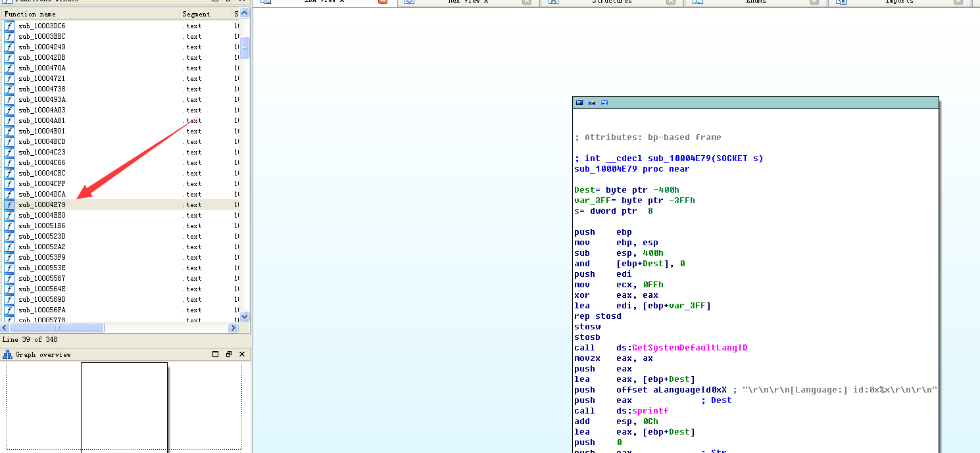Click the function icon beside sub_1000553E

[9, 268]
